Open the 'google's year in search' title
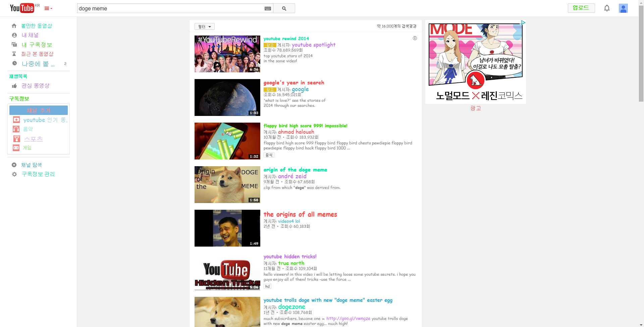Image resolution: width=644 pixels, height=327 pixels. coord(294,82)
